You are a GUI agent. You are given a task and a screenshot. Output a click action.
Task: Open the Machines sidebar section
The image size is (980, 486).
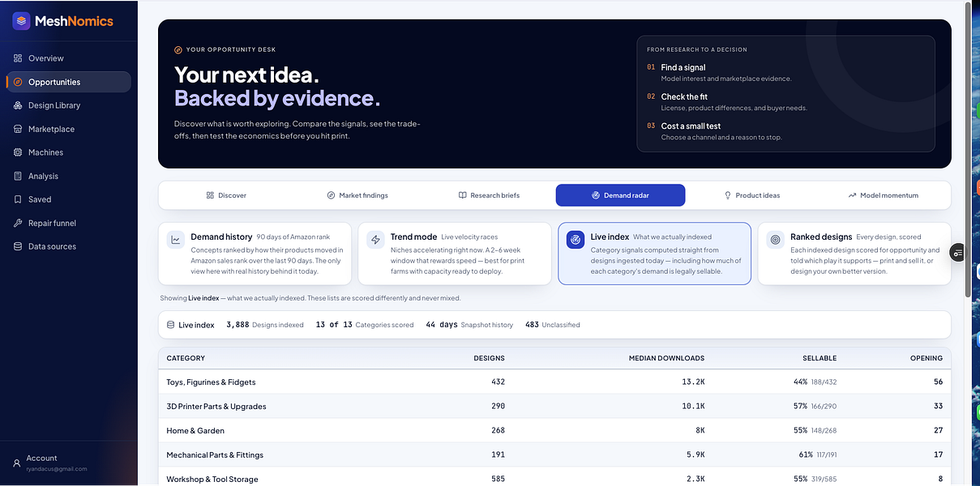(68, 152)
